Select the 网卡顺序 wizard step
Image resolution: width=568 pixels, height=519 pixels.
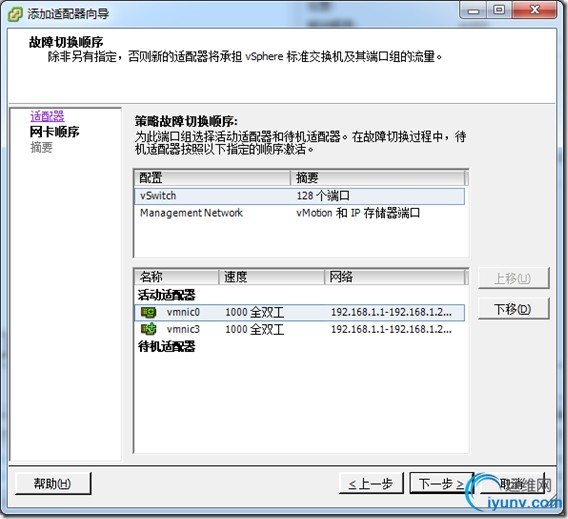point(54,132)
